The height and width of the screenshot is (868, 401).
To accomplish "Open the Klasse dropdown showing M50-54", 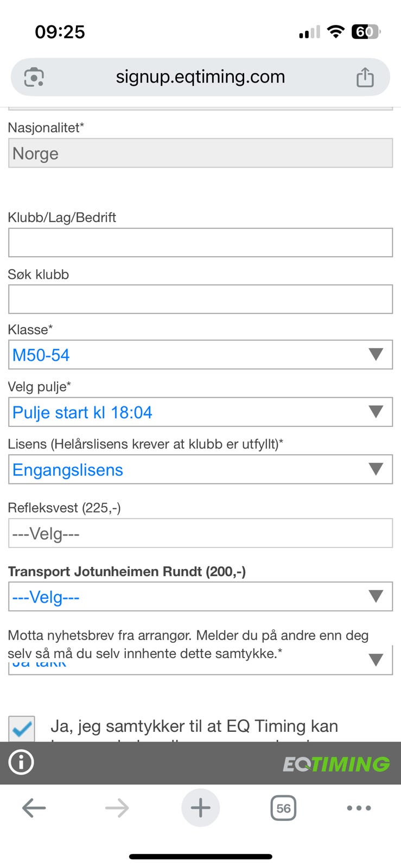I will click(200, 355).
